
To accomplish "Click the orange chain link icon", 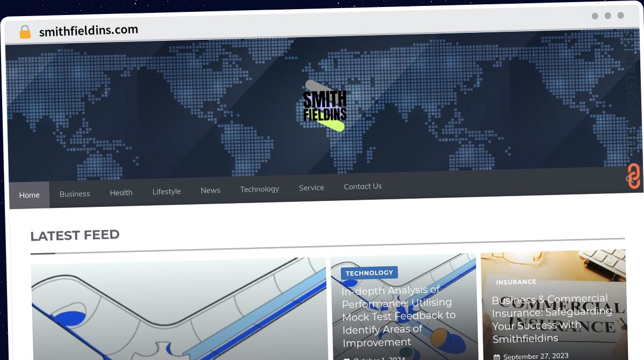I will [634, 176].
